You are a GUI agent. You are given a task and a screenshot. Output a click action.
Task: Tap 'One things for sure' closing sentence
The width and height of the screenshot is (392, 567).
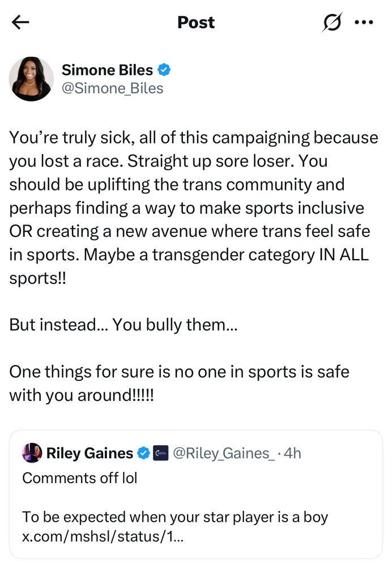[179, 383]
